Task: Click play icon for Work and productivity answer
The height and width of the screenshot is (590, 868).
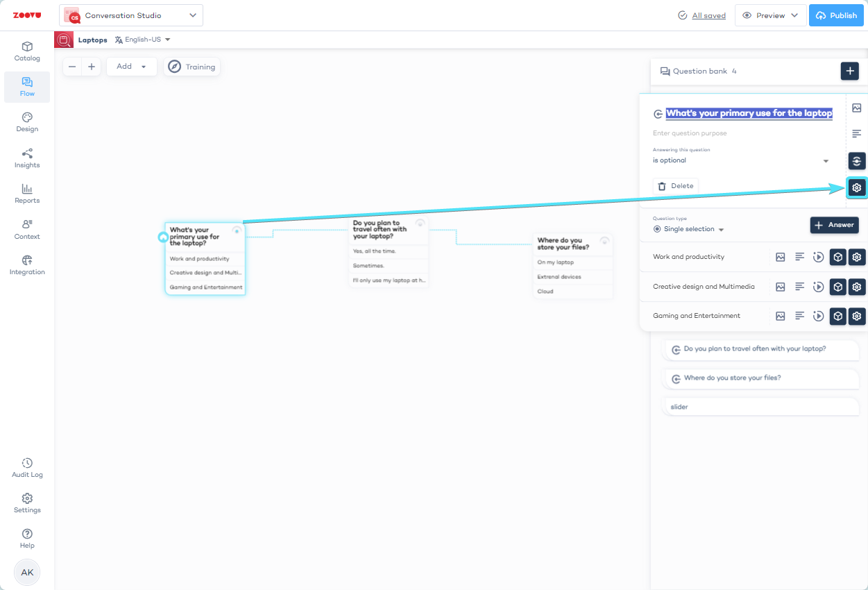Action: tap(819, 257)
